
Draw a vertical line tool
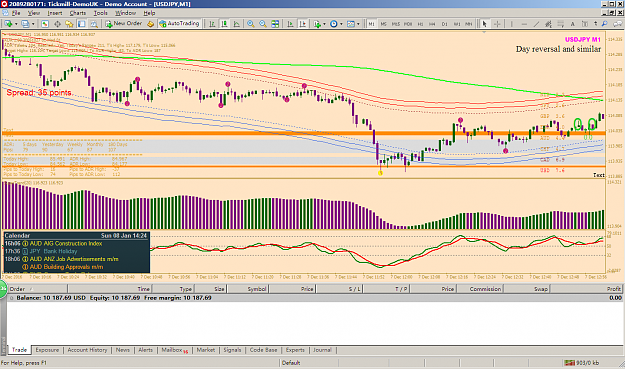[x=511, y=24]
